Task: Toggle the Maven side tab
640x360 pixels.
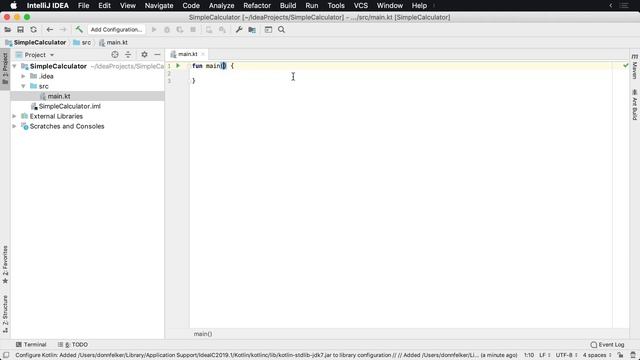Action: click(635, 66)
